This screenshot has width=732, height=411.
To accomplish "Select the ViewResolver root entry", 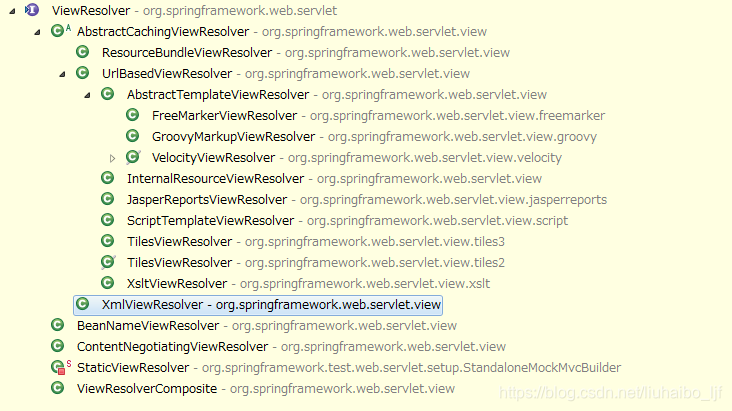I will 194,11.
